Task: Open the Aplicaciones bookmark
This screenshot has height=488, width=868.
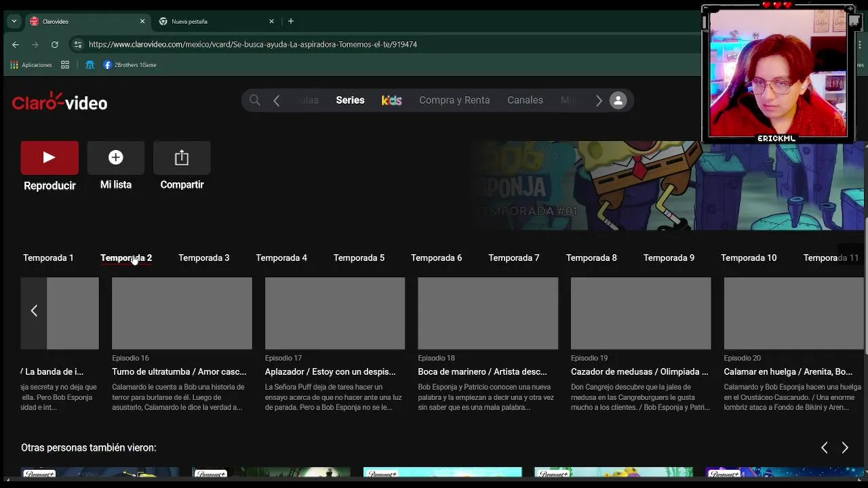Action: pos(31,65)
